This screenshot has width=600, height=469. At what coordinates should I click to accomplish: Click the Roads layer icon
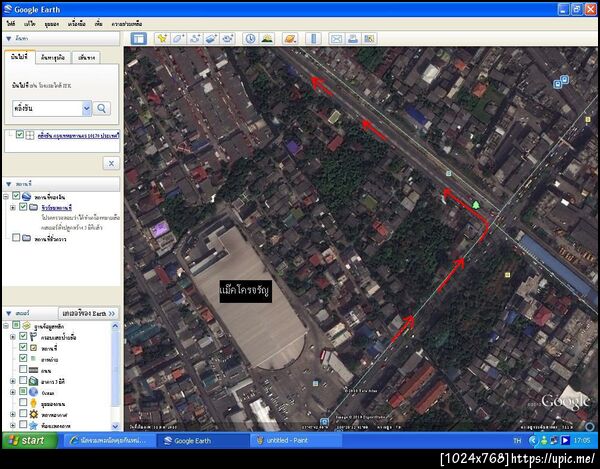[33, 370]
